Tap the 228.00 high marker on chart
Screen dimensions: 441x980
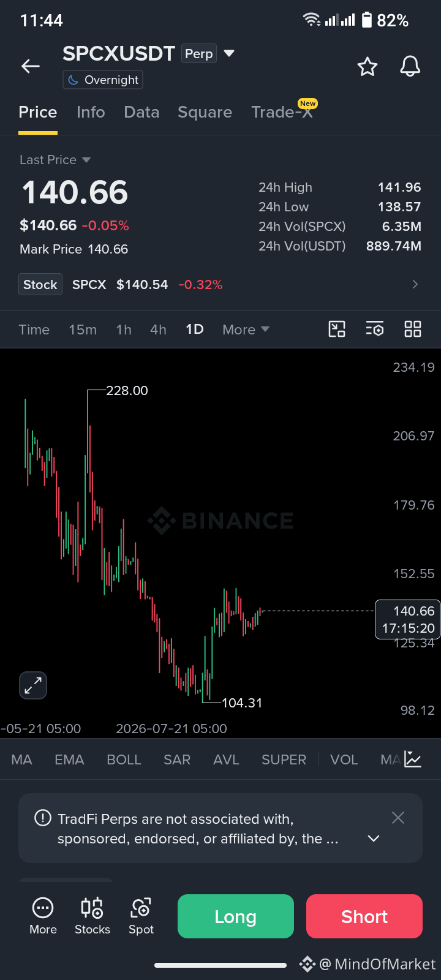(x=127, y=391)
